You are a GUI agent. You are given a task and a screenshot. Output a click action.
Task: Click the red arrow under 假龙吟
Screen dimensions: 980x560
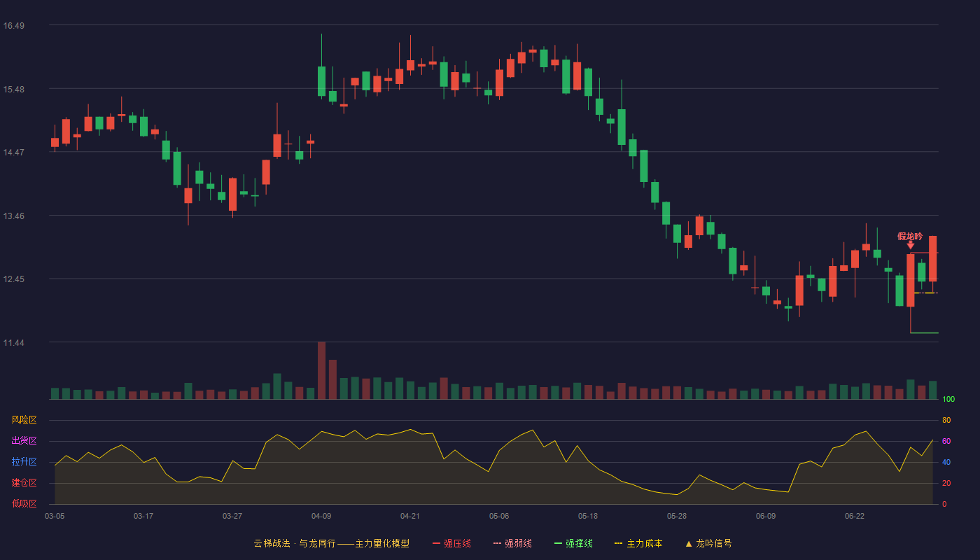(x=910, y=245)
